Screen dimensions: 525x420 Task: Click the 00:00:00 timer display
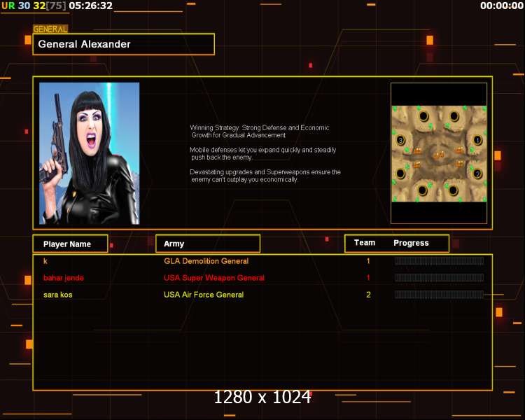click(x=502, y=6)
